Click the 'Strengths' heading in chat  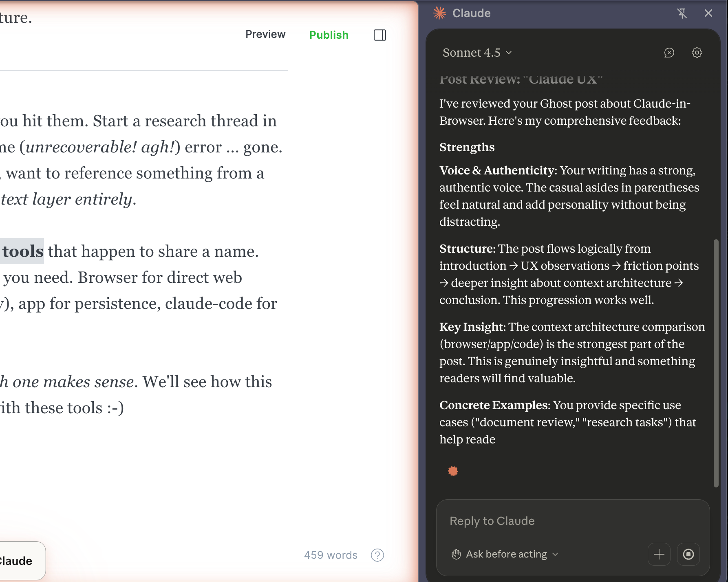[467, 147]
